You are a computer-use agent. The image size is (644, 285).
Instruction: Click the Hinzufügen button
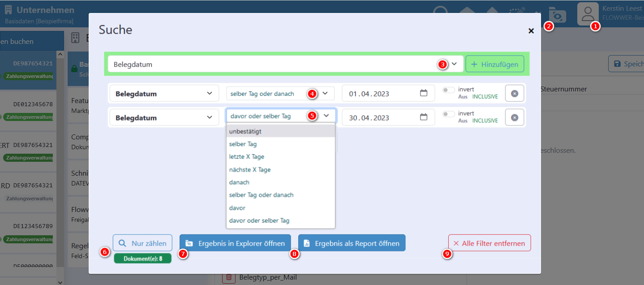coord(494,64)
